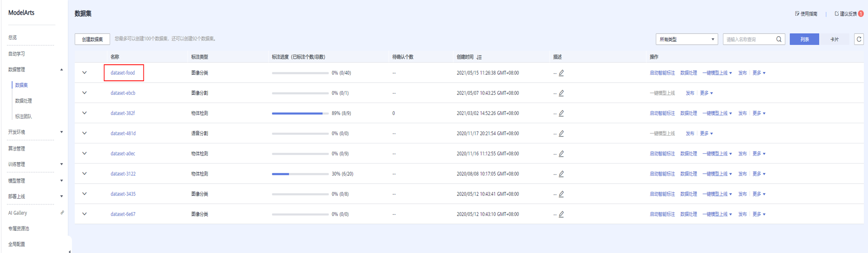Go to 标注团队 in sidebar

pos(23,117)
